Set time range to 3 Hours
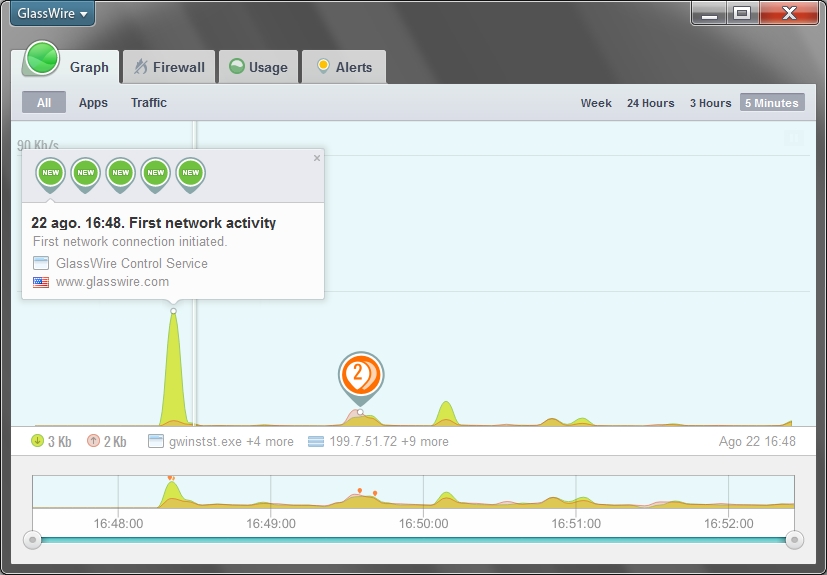This screenshot has height=575, width=827. tap(710, 103)
